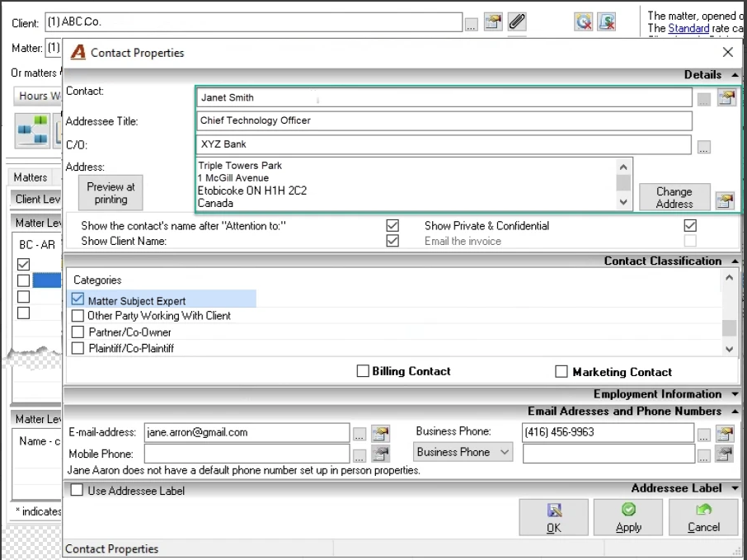747x560 pixels.
Task: Check the Plaintiff/Co-Plaintiff category
Action: coord(78,348)
